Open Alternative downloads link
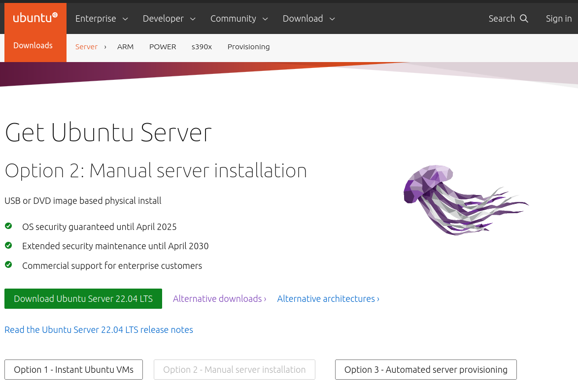578x392 pixels. [x=219, y=298]
